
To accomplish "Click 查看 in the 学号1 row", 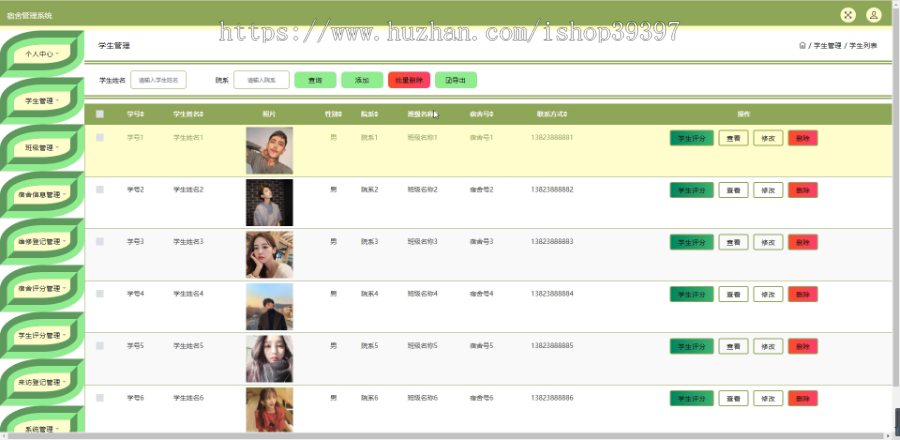I will [734, 138].
